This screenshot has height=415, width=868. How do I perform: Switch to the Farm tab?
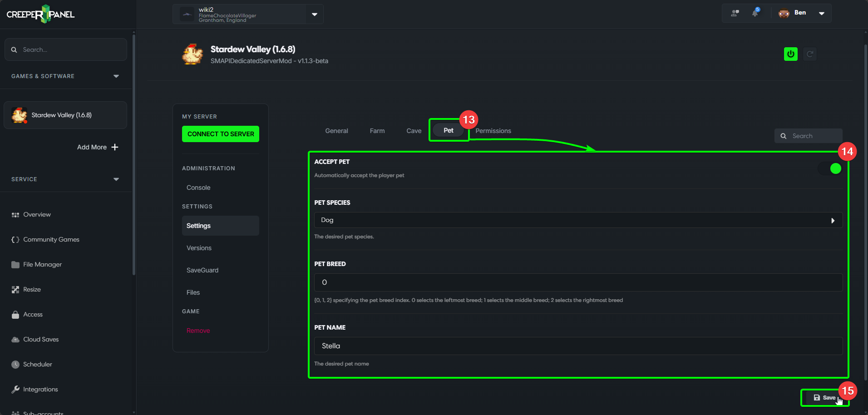(x=377, y=131)
